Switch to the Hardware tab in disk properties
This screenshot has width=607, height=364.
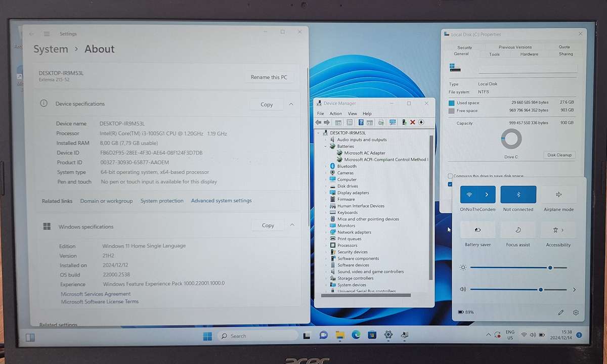529,54
